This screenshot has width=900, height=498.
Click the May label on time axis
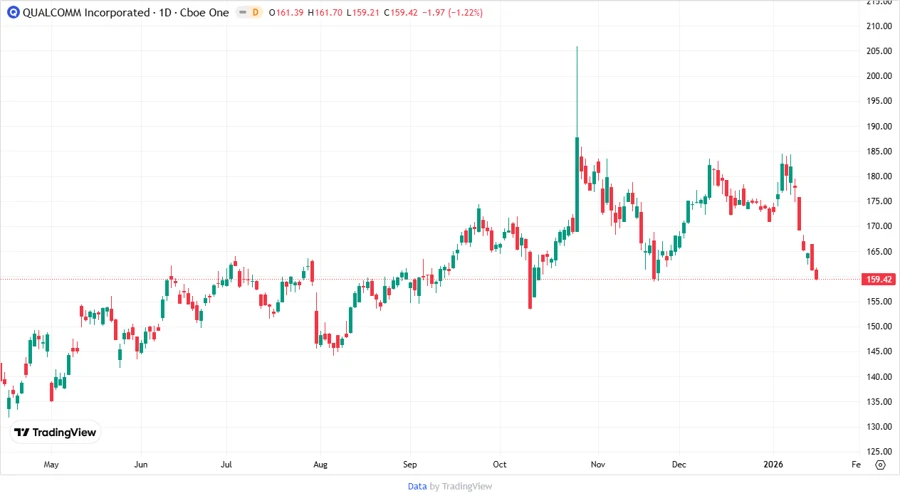(x=51, y=465)
